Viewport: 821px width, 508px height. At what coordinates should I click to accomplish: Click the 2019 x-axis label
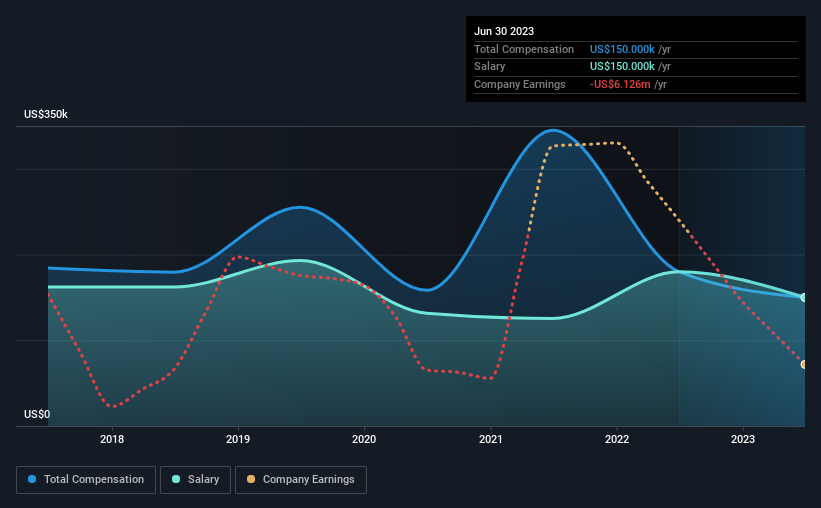pos(238,439)
